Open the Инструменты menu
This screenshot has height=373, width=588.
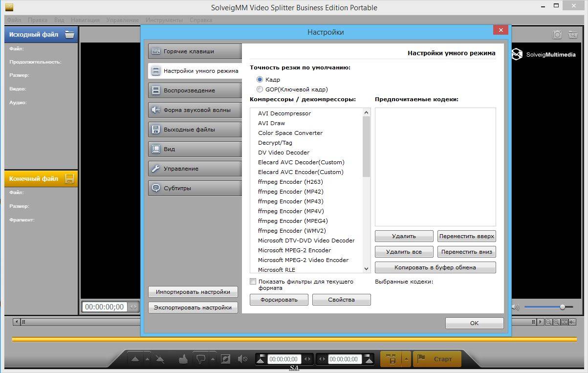pos(164,20)
